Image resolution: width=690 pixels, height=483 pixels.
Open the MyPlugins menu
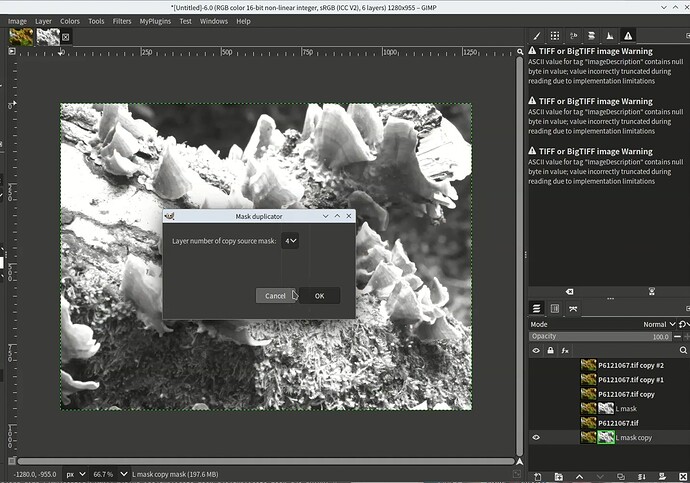pos(155,21)
